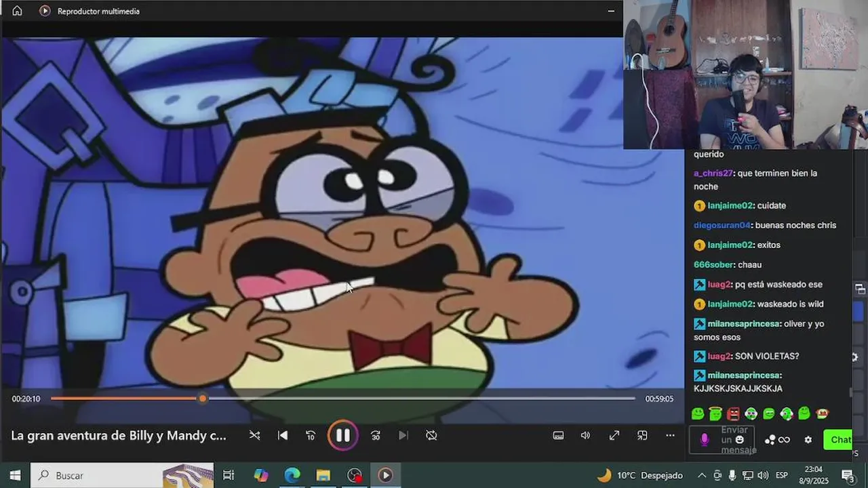The image size is (868, 488).
Task: Open network settings from tray
Action: [x=747, y=475]
